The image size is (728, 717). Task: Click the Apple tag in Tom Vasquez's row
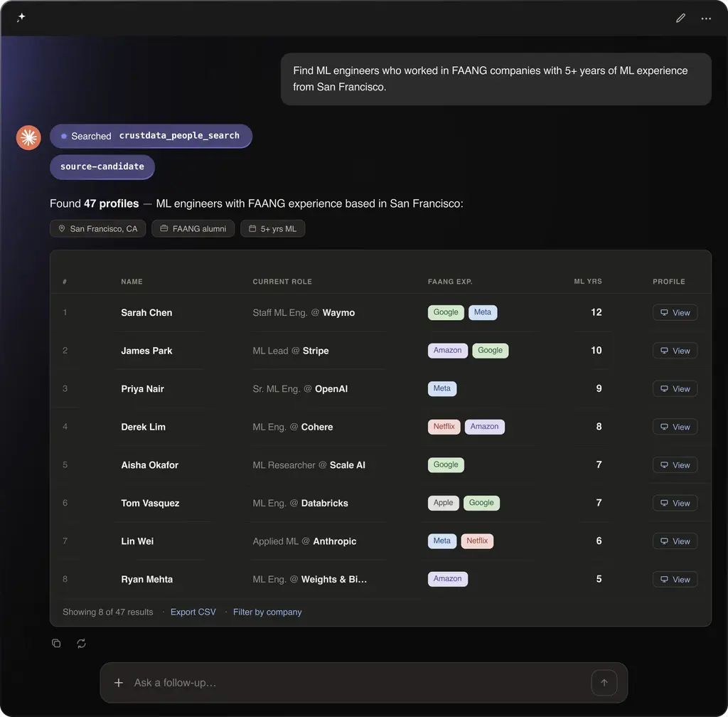point(443,503)
